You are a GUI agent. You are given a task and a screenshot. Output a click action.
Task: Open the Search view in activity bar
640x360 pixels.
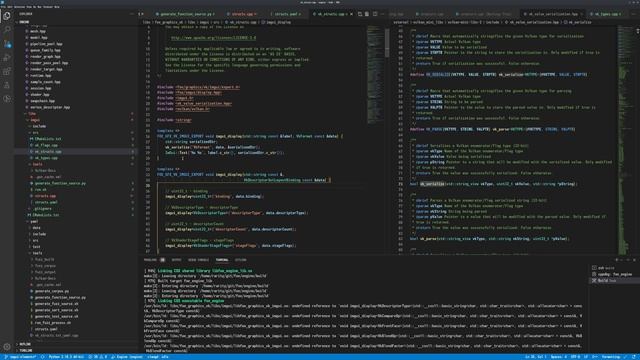point(7,30)
